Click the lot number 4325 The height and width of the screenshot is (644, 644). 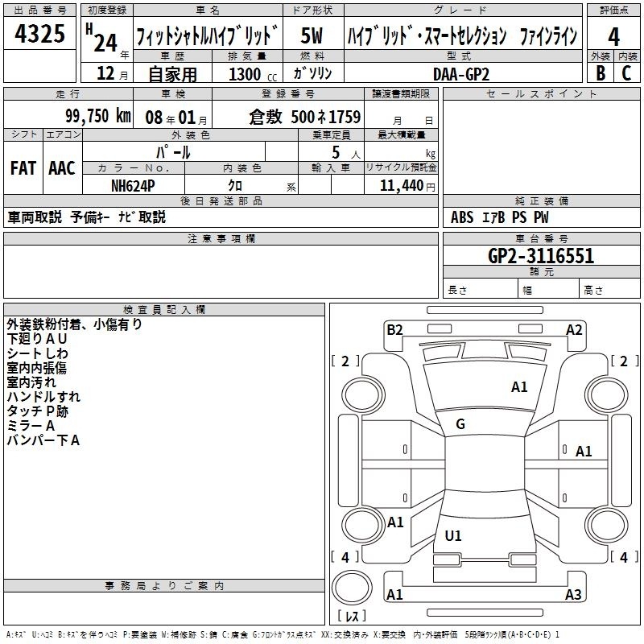point(39,36)
